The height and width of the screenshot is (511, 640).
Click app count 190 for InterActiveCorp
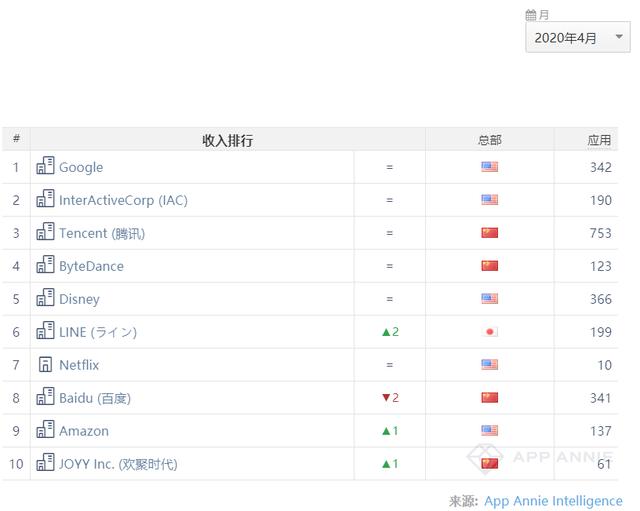pos(601,200)
